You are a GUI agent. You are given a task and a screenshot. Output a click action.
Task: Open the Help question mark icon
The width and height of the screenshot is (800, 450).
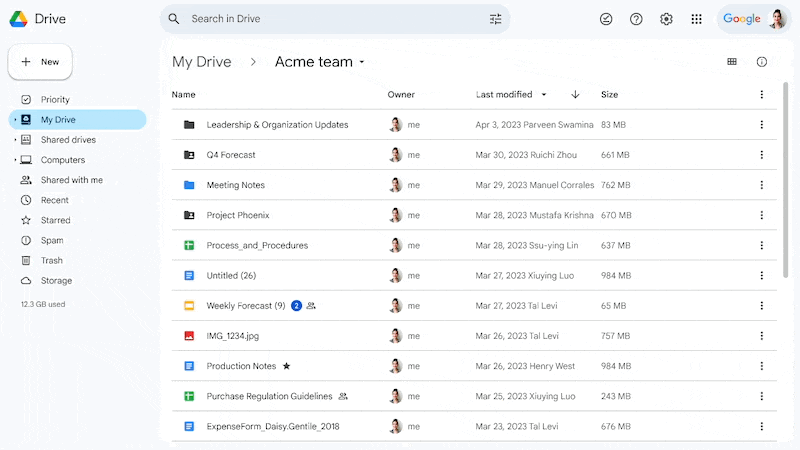pyautogui.click(x=636, y=19)
